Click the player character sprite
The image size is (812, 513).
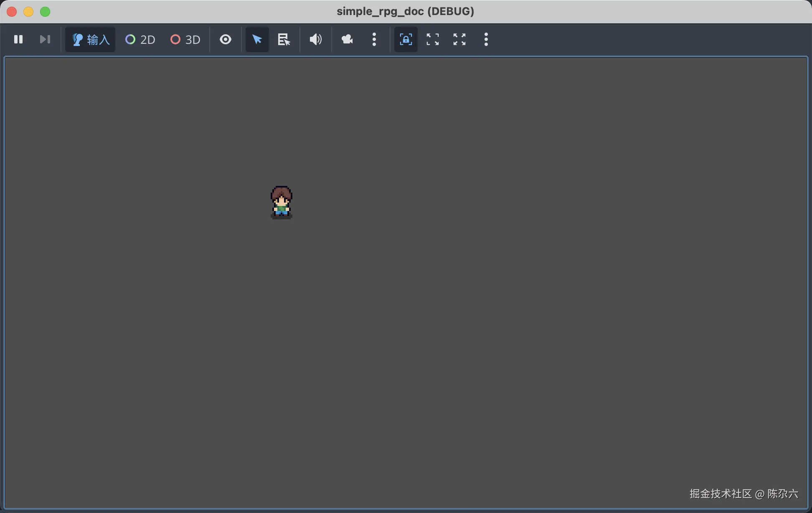pyautogui.click(x=282, y=202)
